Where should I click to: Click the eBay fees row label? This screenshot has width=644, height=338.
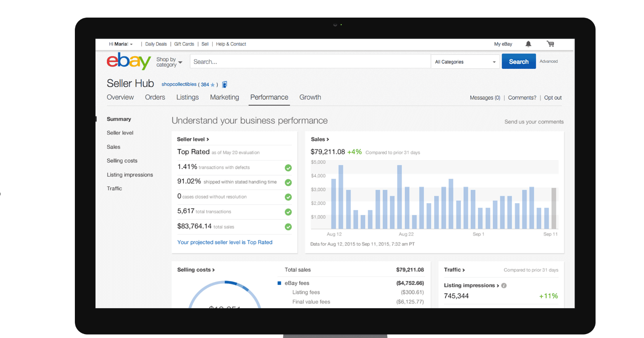[x=297, y=283]
